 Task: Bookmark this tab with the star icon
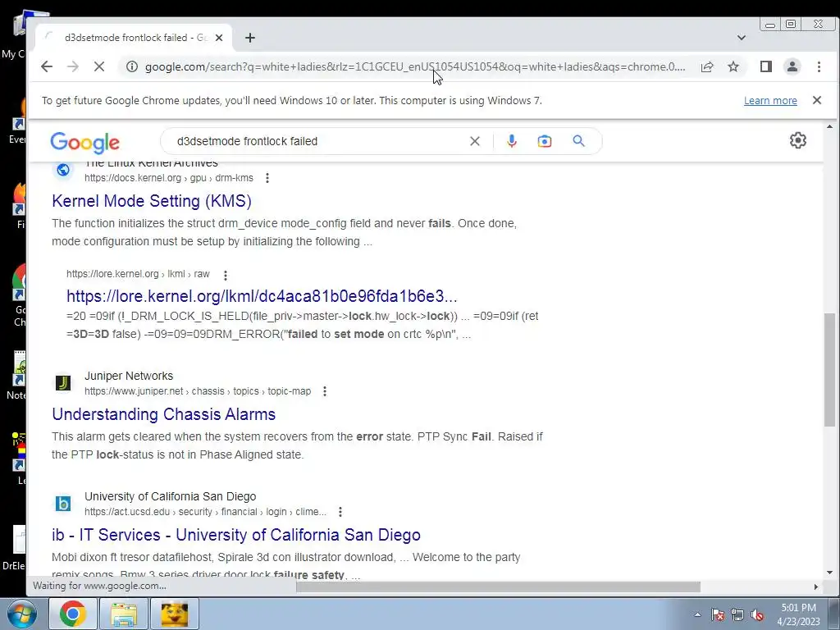(733, 66)
